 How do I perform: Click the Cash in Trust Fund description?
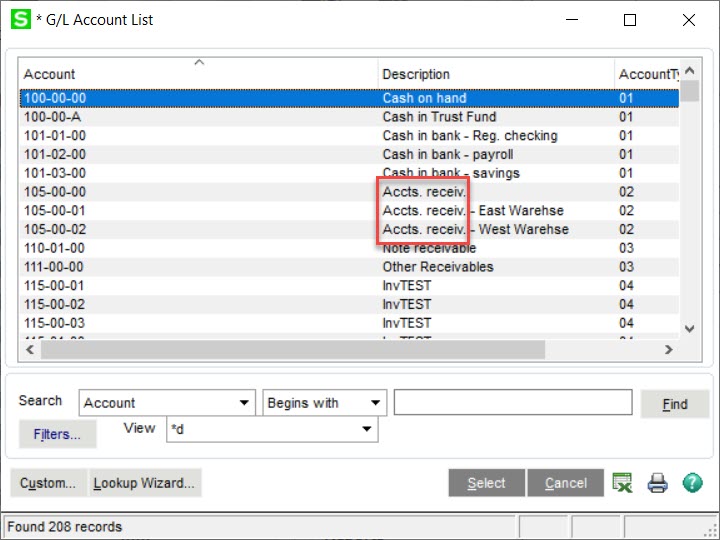pyautogui.click(x=439, y=117)
